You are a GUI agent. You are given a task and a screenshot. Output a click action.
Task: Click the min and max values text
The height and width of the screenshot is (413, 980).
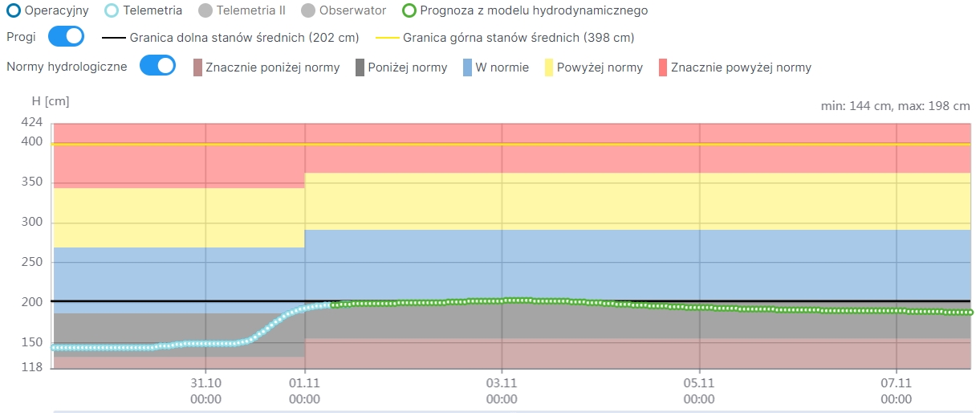(896, 106)
